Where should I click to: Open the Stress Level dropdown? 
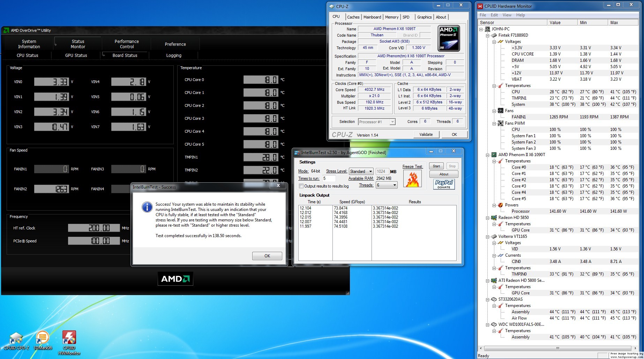[361, 171]
